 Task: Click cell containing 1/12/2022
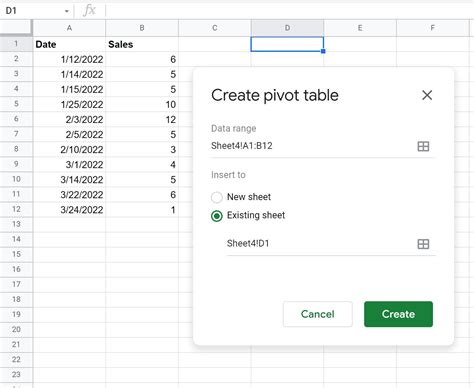[69, 59]
